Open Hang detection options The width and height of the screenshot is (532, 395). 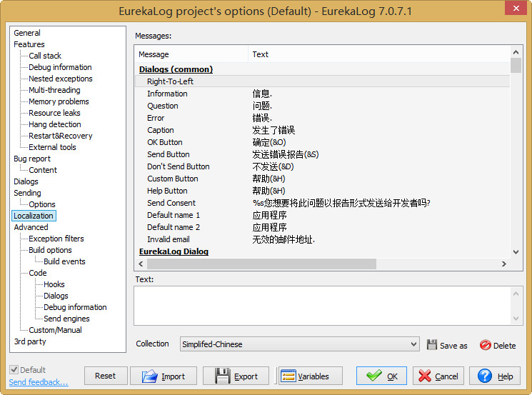(x=54, y=124)
